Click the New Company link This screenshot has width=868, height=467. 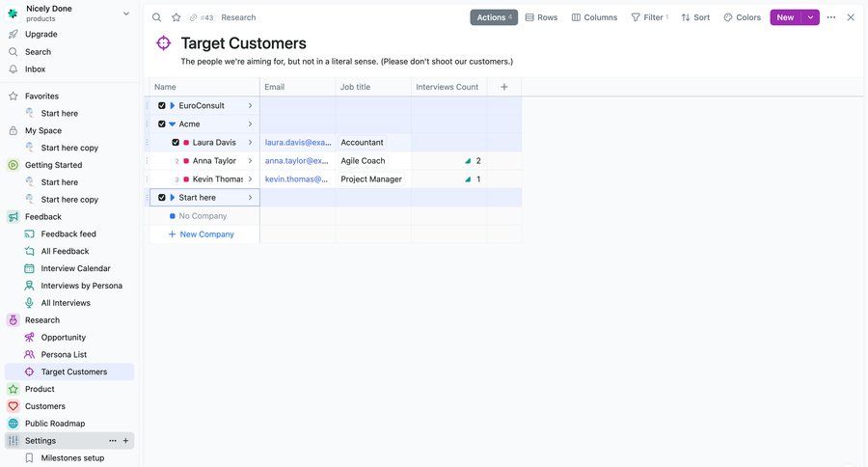(x=201, y=234)
